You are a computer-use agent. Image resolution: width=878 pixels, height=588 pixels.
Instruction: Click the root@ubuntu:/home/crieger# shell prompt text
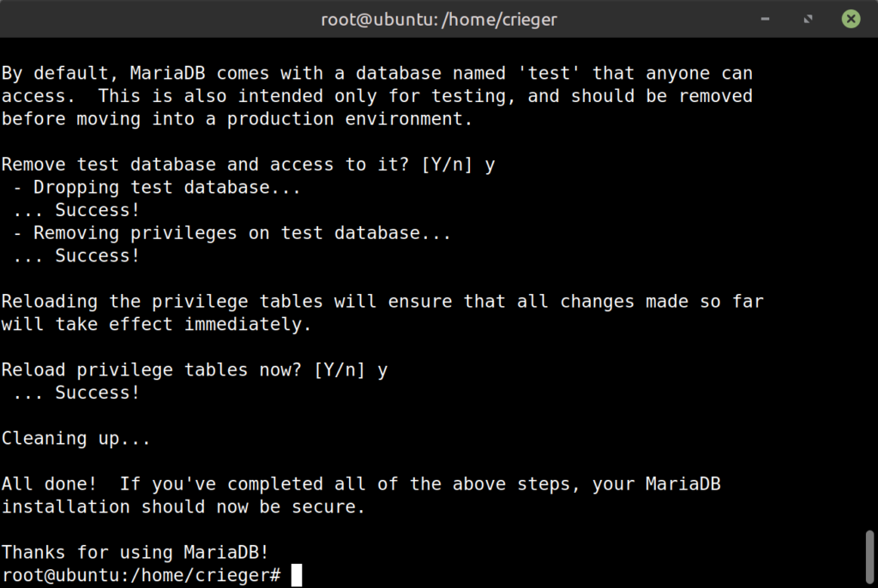point(141,575)
